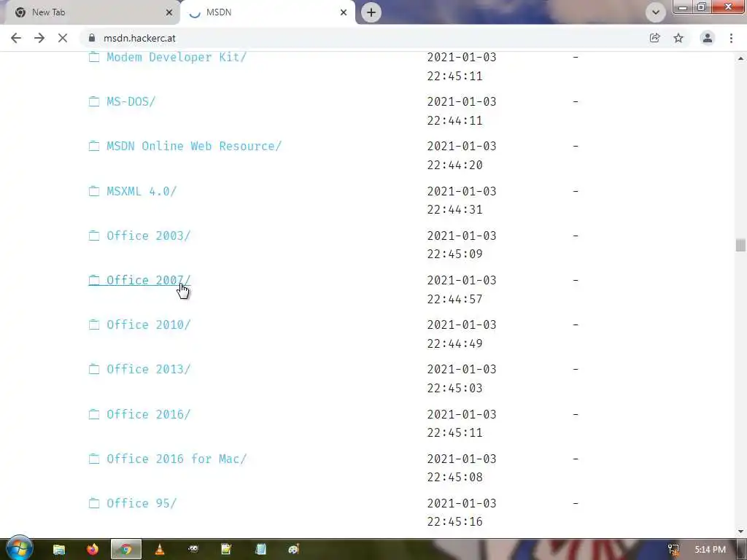This screenshot has width=747, height=560.
Task: Open Office 2016 for Mac/ folder link
Action: pyautogui.click(x=177, y=459)
